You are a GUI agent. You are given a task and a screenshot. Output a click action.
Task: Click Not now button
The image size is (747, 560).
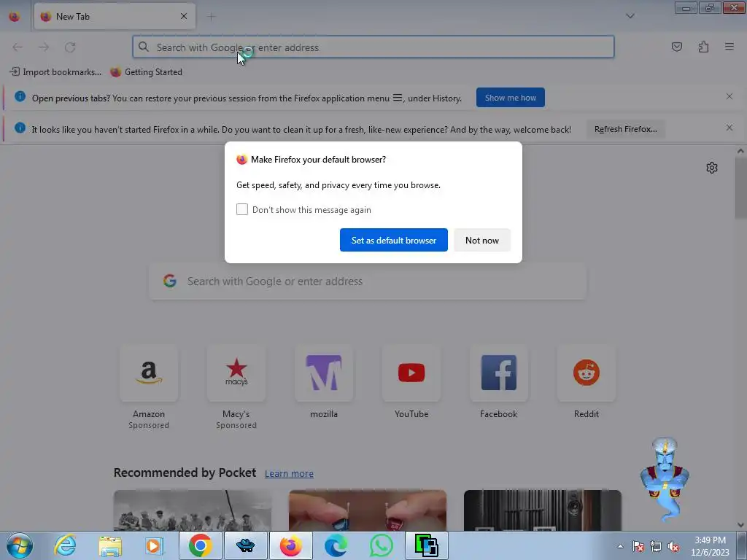481,240
